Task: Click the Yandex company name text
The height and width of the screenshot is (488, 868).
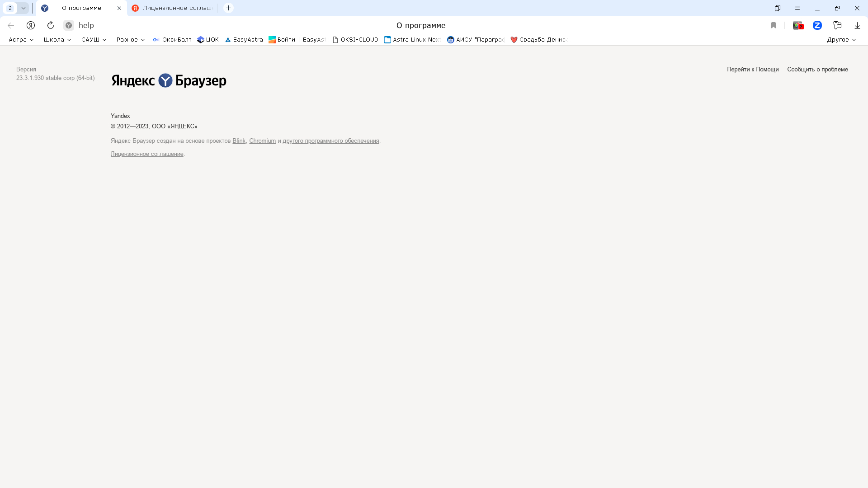Action: coord(120,116)
